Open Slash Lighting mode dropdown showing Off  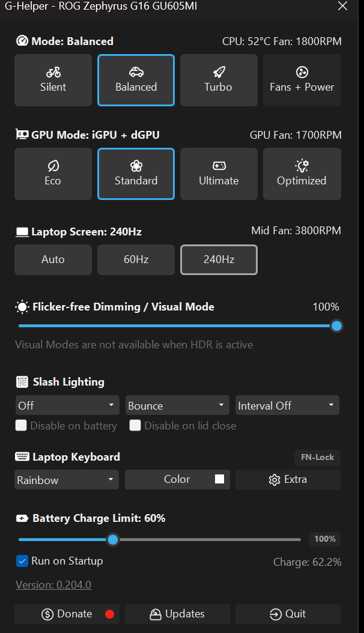67,405
